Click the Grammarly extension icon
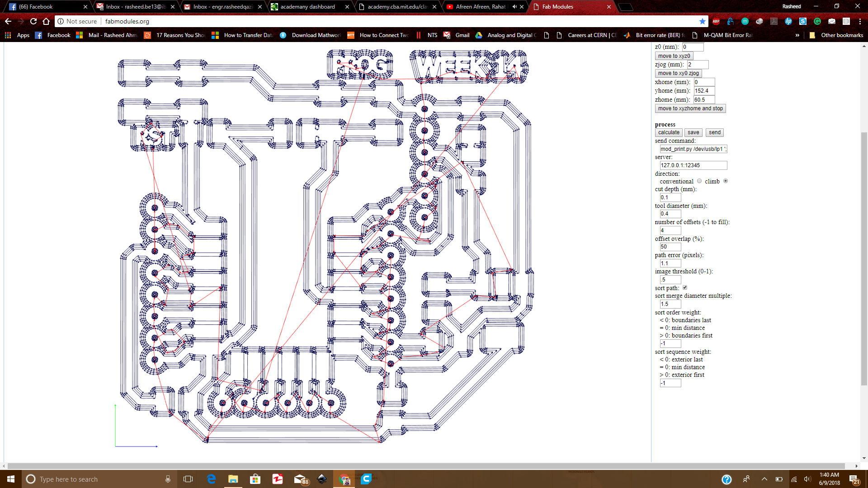 [x=817, y=21]
